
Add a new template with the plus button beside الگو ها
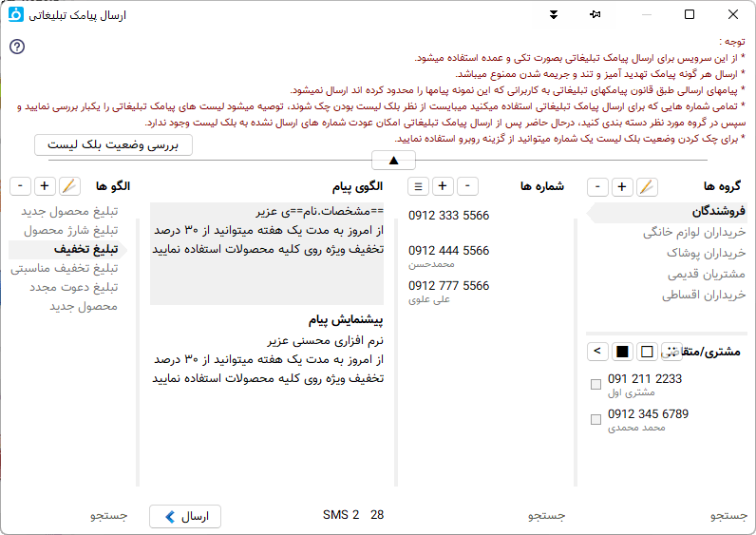(x=45, y=186)
